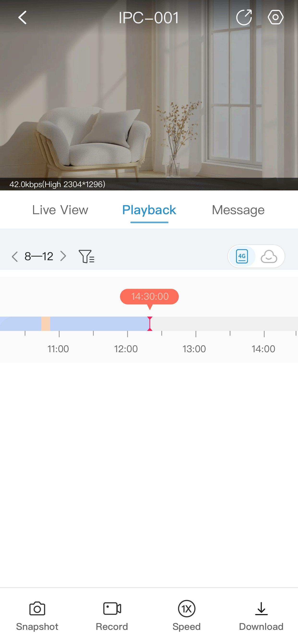Go to previous day arrow
The height and width of the screenshot is (644, 298).
(x=15, y=256)
